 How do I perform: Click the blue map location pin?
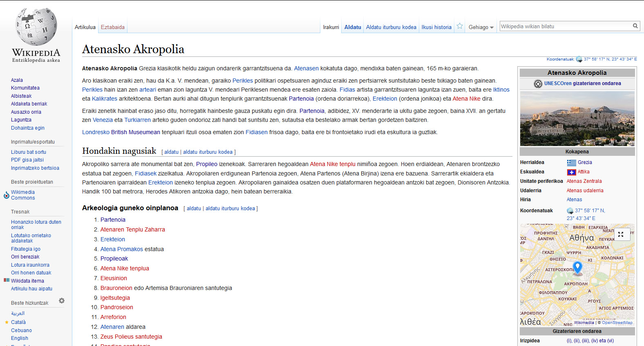tap(577, 268)
